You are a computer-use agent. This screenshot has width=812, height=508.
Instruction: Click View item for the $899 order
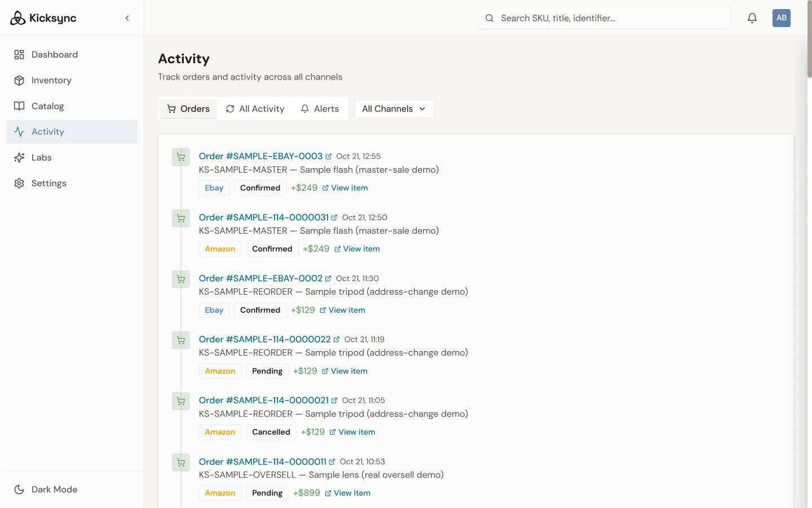pyautogui.click(x=347, y=493)
